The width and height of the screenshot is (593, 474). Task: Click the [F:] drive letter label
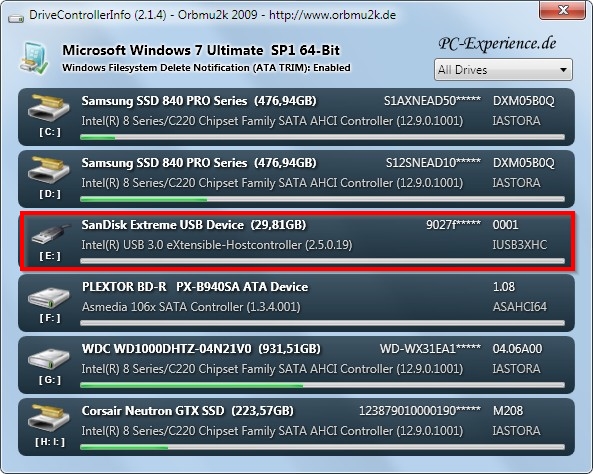[x=50, y=318]
